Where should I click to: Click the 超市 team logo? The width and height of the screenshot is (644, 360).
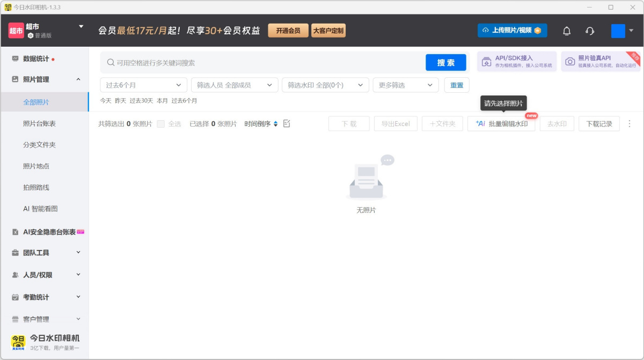click(x=16, y=31)
